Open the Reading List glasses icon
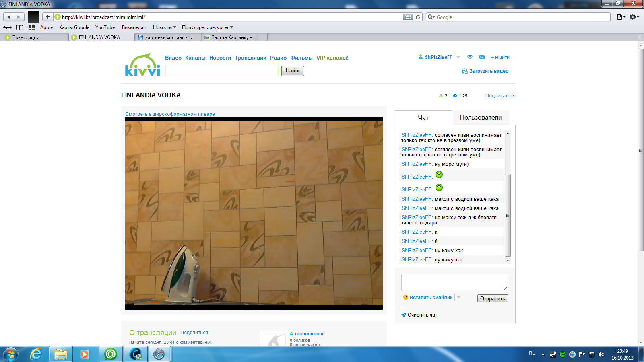 pos(7,27)
